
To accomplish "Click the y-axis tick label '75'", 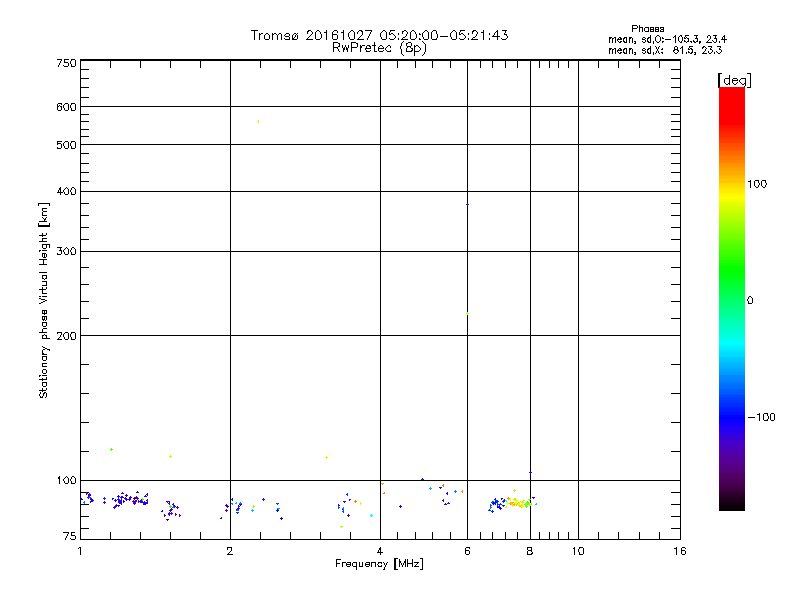I will click(x=70, y=536).
